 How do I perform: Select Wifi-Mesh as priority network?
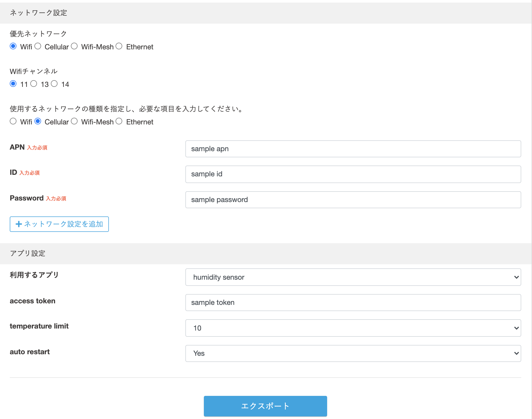(x=74, y=46)
